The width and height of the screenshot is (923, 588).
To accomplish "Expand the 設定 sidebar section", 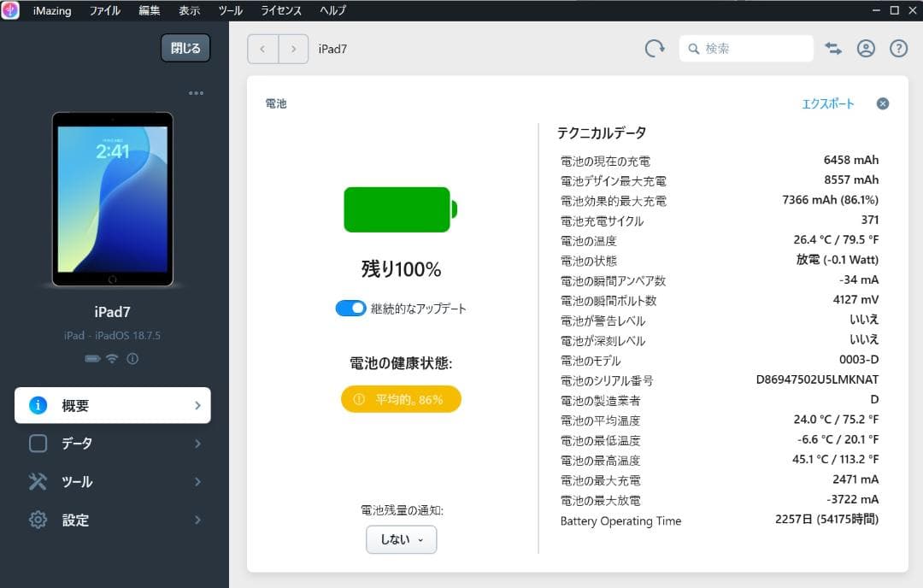I will click(112, 520).
